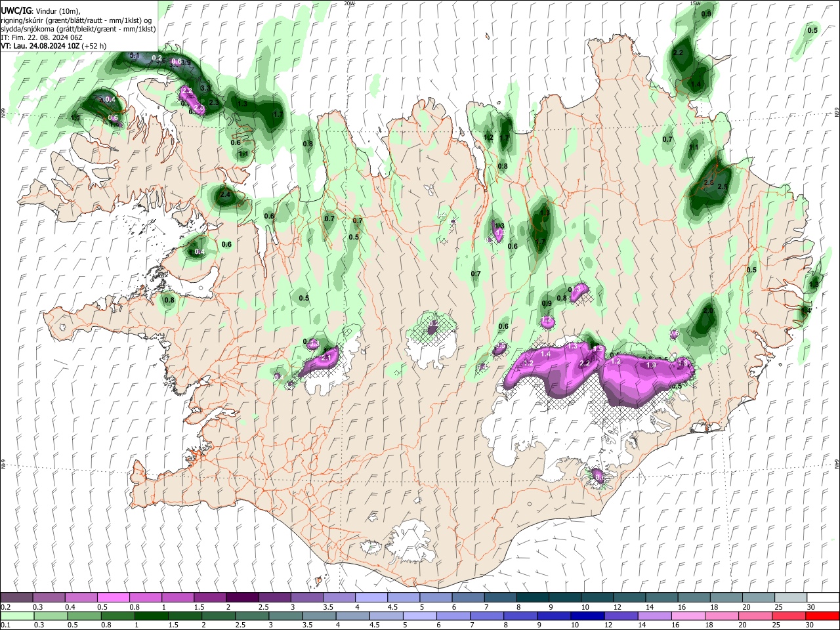
Task: Click the '0.2' label on upper scale
Action: [5, 607]
